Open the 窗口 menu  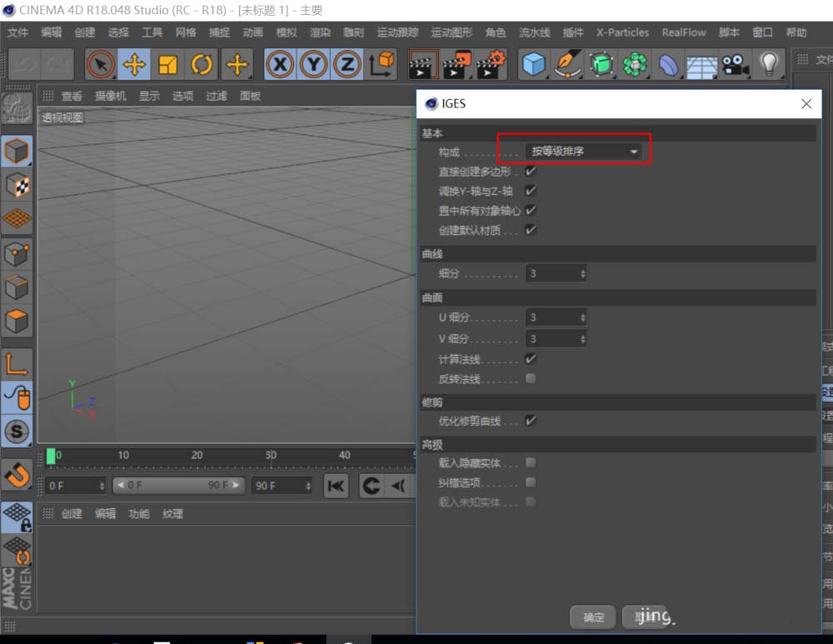coord(763,32)
